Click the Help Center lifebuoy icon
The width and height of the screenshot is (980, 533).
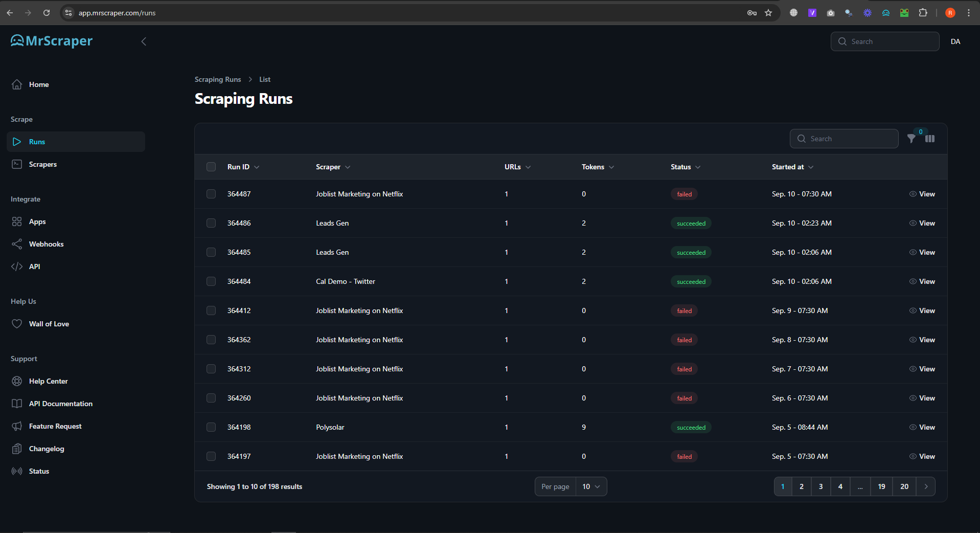pyautogui.click(x=17, y=381)
